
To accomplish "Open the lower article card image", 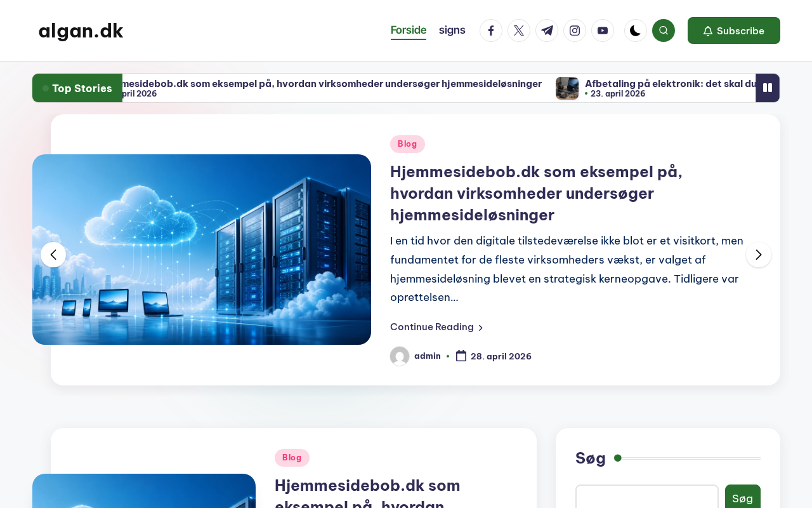I will [144, 491].
